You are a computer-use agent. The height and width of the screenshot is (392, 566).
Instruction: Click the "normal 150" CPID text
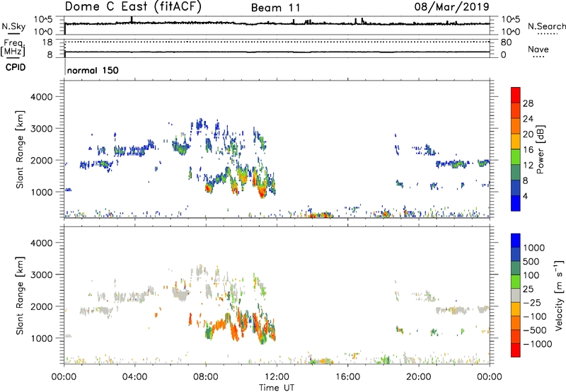93,70
